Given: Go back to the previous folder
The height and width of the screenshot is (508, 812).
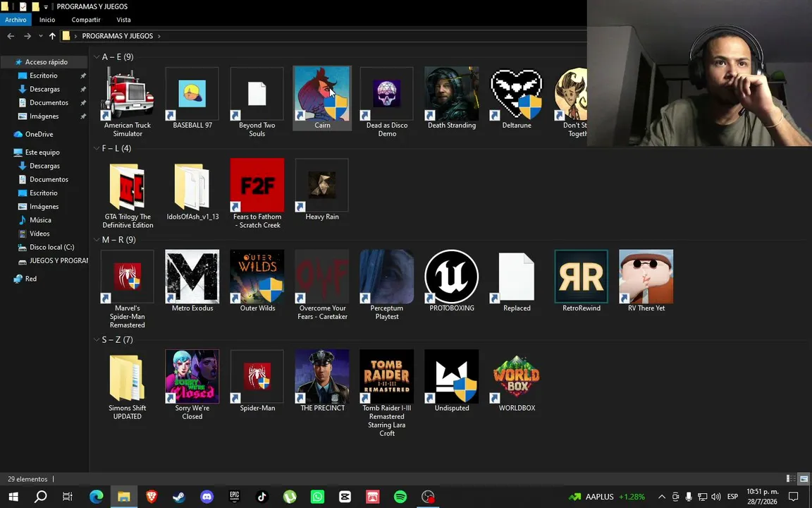Looking at the screenshot, I should 11,36.
